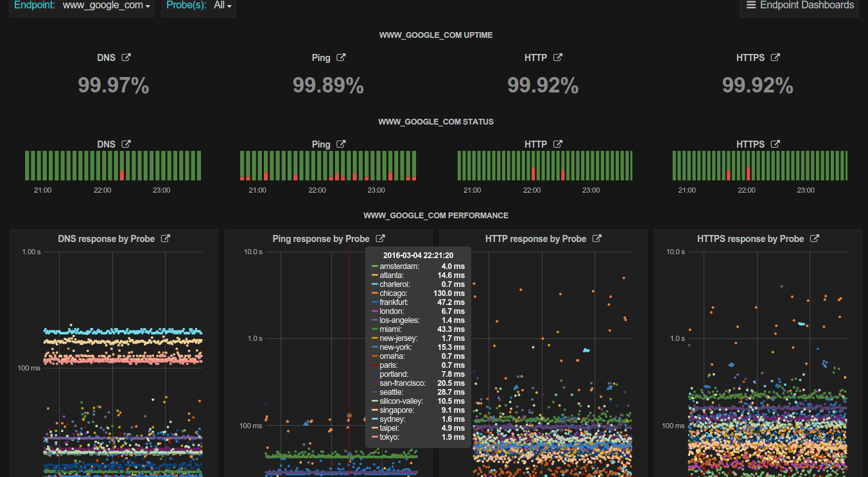Screen dimensions: 868x477
Task: Click external link icon next to Ping status
Action: click(x=341, y=144)
